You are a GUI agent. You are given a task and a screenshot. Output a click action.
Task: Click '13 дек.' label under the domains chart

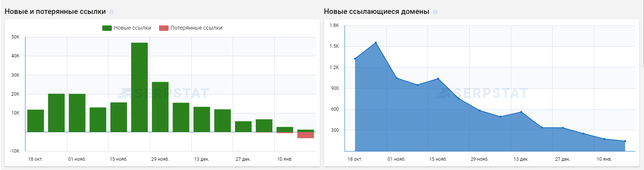[x=521, y=159]
